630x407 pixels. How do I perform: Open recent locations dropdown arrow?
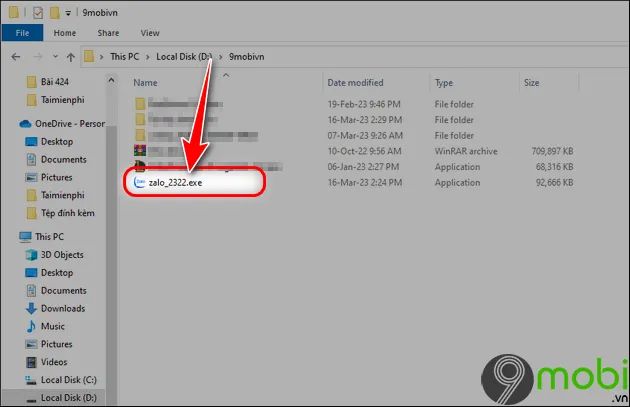point(55,57)
